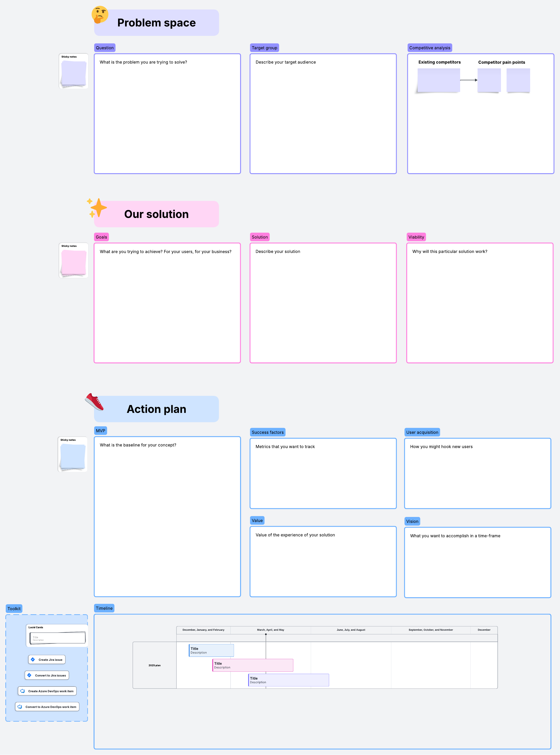Click the thinking face emoji icon
The width and height of the screenshot is (560, 755).
100,14
